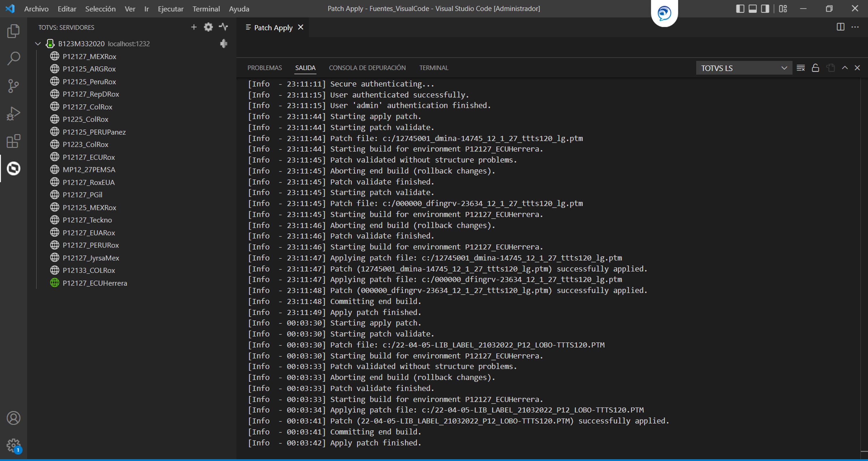
Task: Select the Patch Apply editor tab
Action: click(273, 28)
